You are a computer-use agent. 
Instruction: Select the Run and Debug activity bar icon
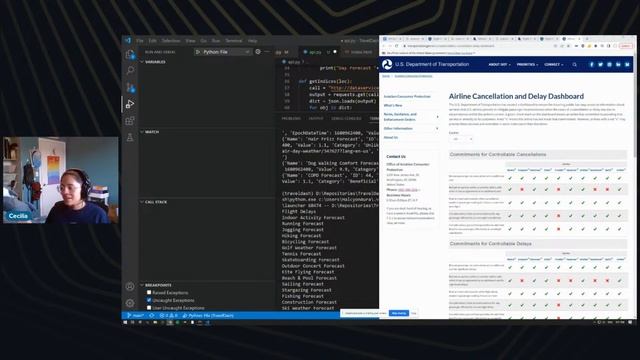tap(130, 104)
